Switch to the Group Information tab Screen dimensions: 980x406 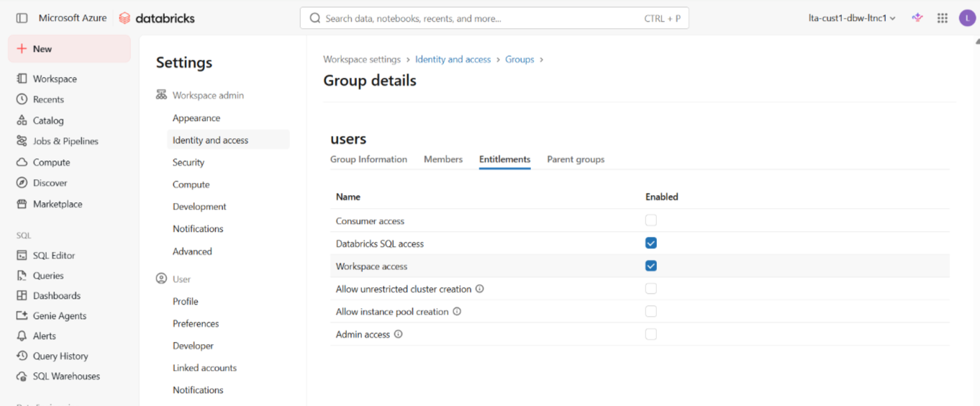[x=368, y=159]
